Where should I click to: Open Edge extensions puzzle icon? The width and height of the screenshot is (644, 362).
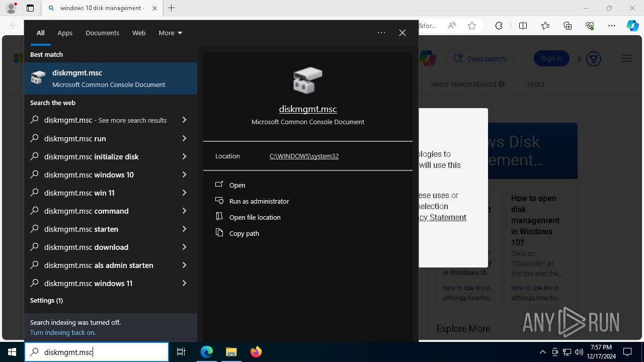tap(499, 26)
